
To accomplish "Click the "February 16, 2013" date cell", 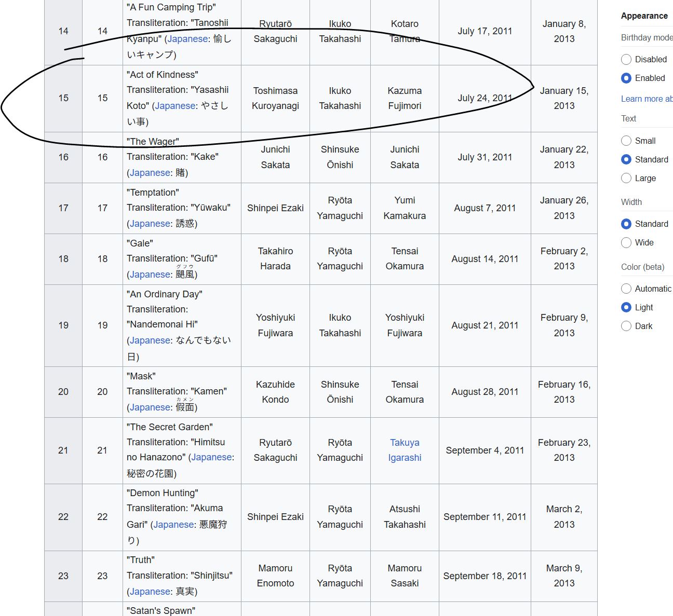I will [x=564, y=392].
